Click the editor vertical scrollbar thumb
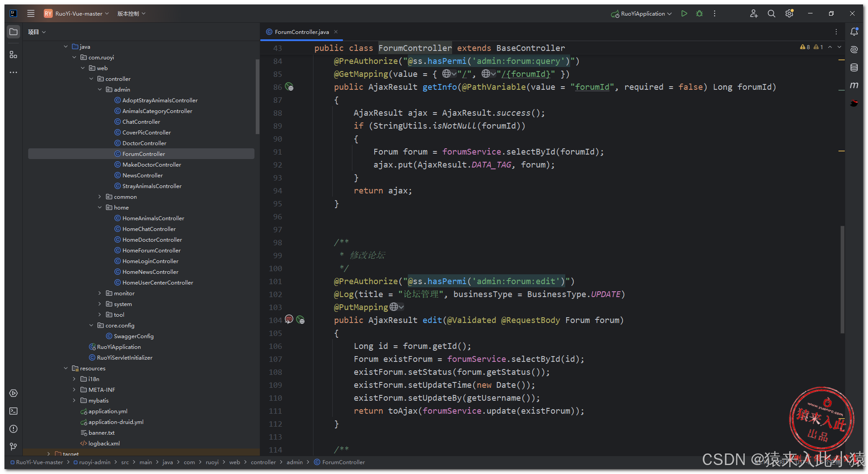The height and width of the screenshot is (474, 868). (x=842, y=279)
